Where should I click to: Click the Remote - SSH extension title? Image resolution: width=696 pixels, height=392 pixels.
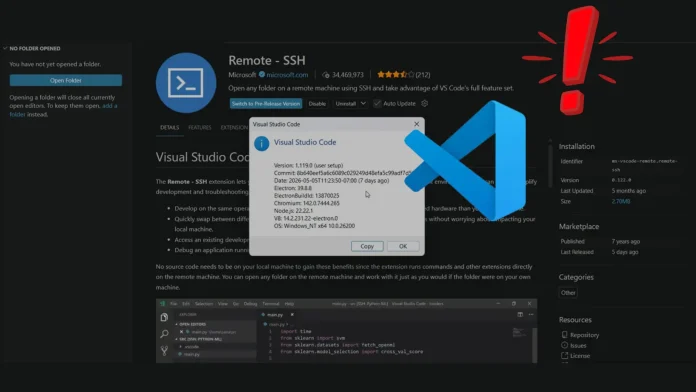pos(267,60)
